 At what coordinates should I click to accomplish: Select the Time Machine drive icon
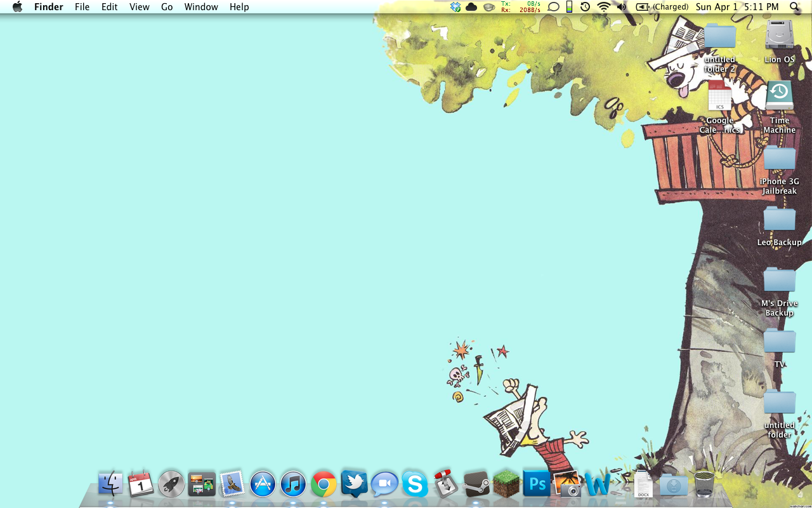[780, 97]
